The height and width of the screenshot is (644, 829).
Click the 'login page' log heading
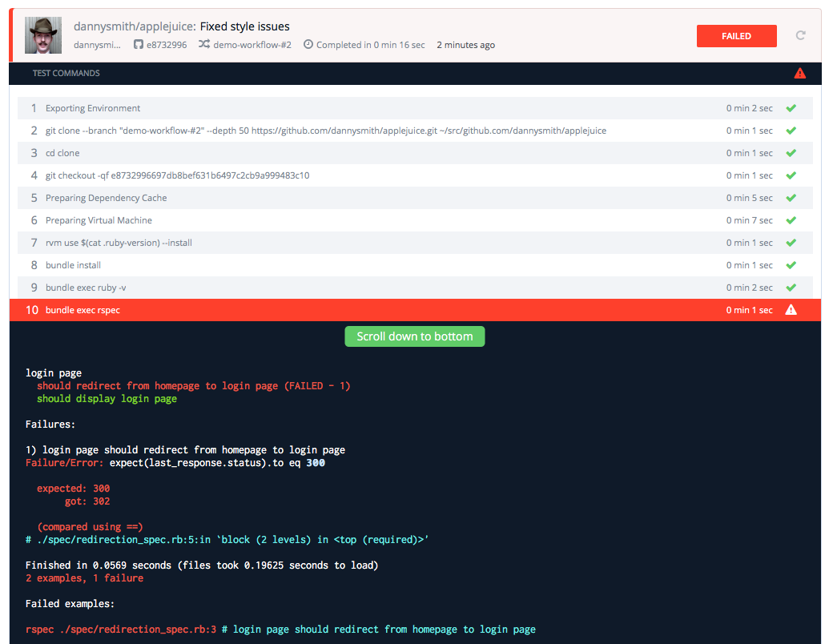pyautogui.click(x=54, y=372)
